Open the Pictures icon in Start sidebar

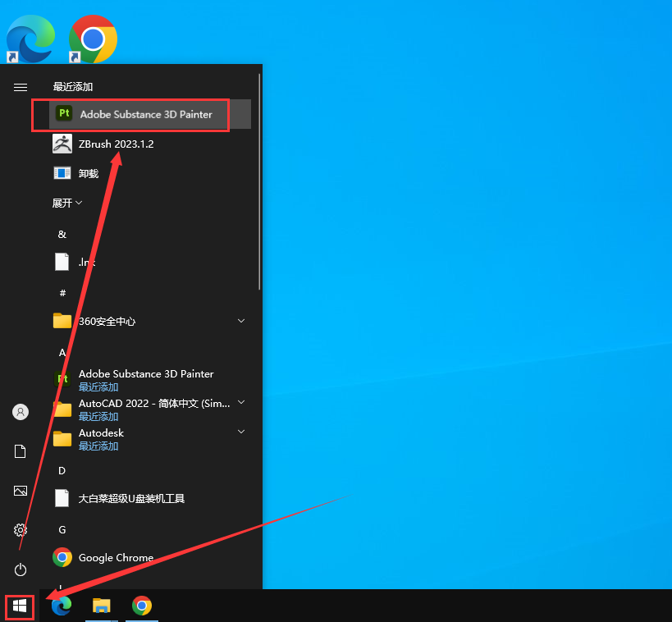click(x=21, y=491)
